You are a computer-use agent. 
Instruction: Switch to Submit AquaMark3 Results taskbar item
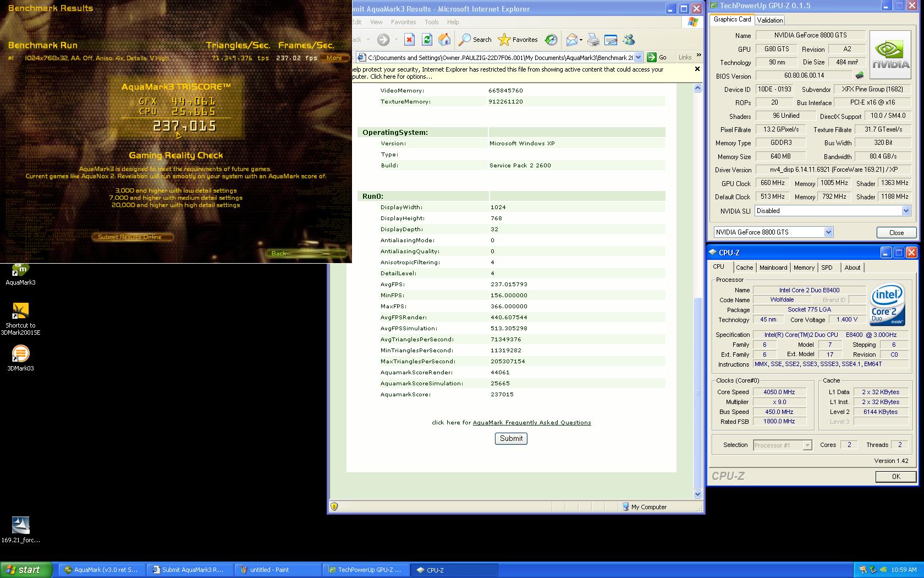pos(190,570)
